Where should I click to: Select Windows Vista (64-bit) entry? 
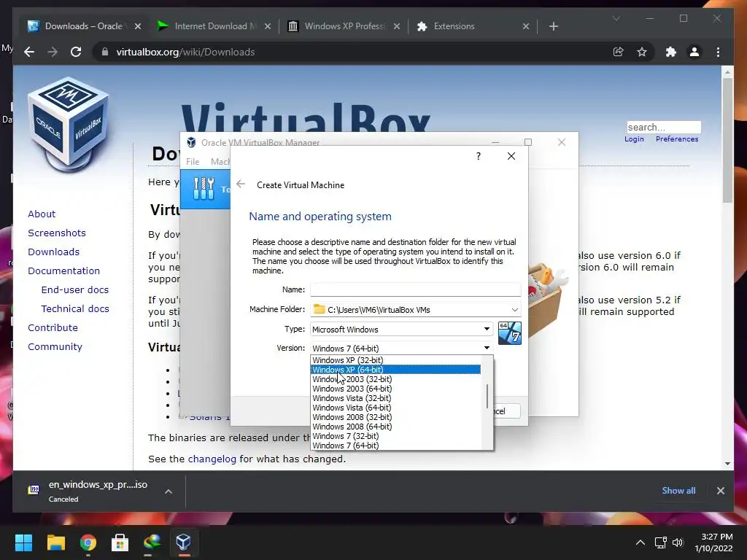point(396,408)
